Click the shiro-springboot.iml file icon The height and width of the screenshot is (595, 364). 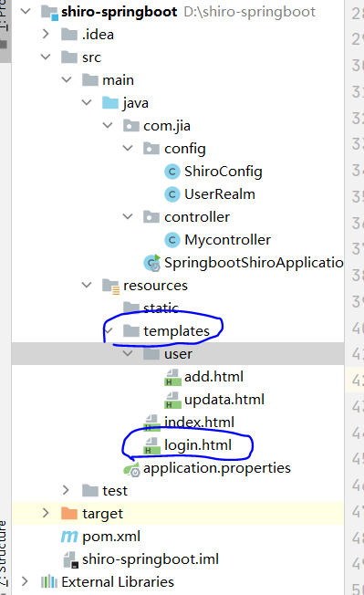(x=71, y=559)
